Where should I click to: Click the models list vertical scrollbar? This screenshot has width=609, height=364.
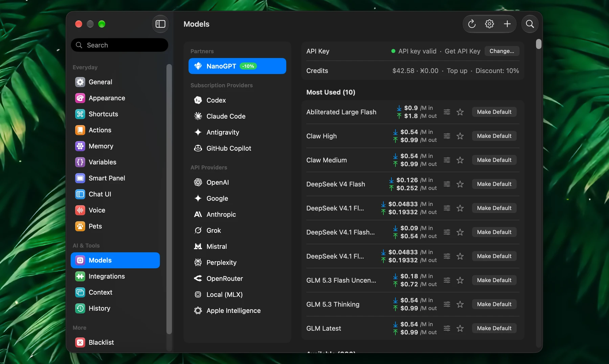539,44
